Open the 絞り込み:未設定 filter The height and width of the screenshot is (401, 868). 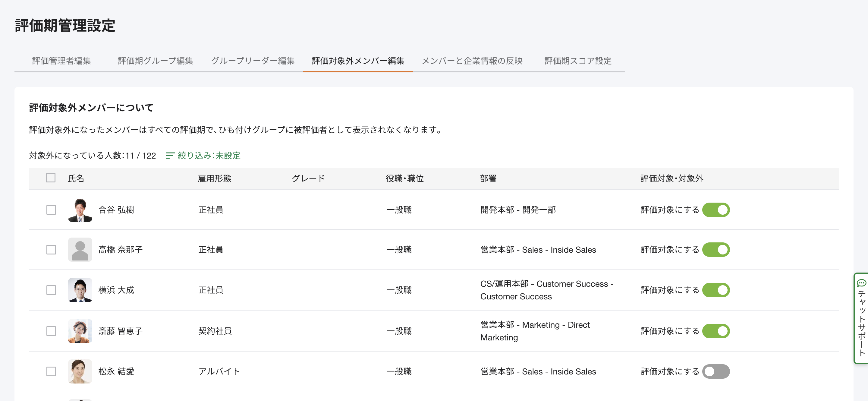(x=209, y=155)
